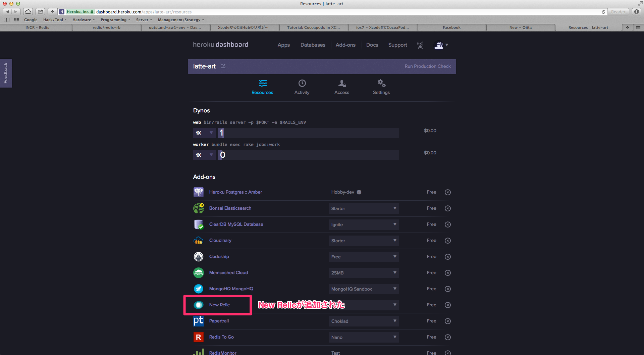Screen dimensions: 644x355
Task: Click Run Production Check
Action: point(428,66)
